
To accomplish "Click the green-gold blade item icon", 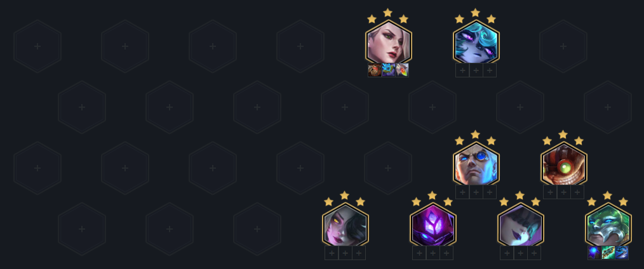I will [608, 253].
